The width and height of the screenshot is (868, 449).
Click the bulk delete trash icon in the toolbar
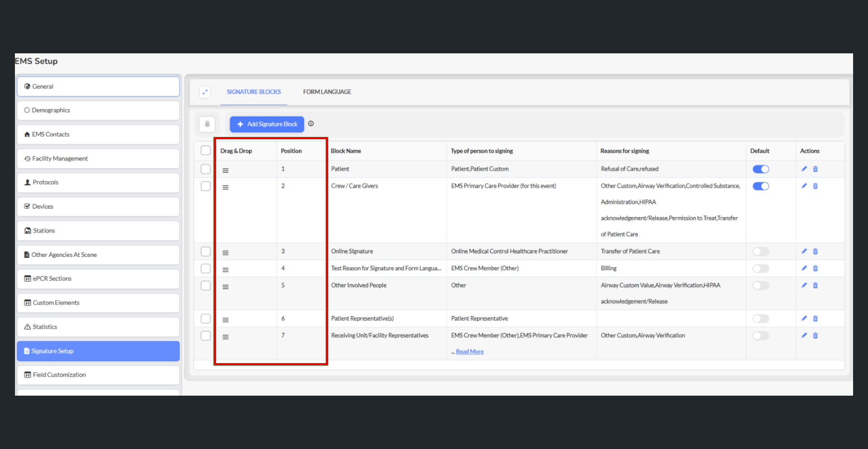pyautogui.click(x=207, y=124)
